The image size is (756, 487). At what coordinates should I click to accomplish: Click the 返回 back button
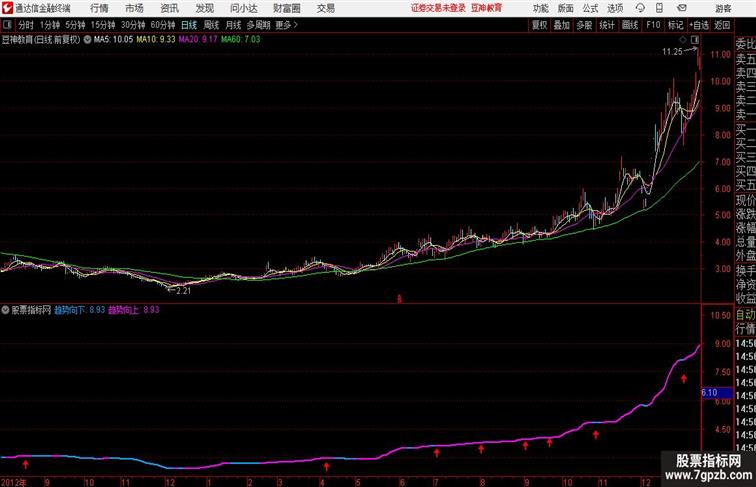(722, 25)
